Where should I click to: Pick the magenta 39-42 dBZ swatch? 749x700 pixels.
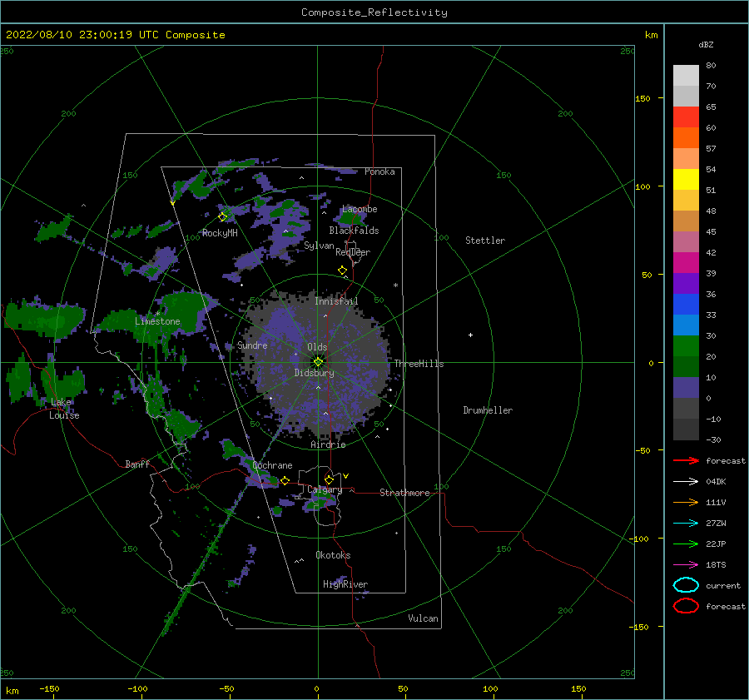(x=686, y=263)
